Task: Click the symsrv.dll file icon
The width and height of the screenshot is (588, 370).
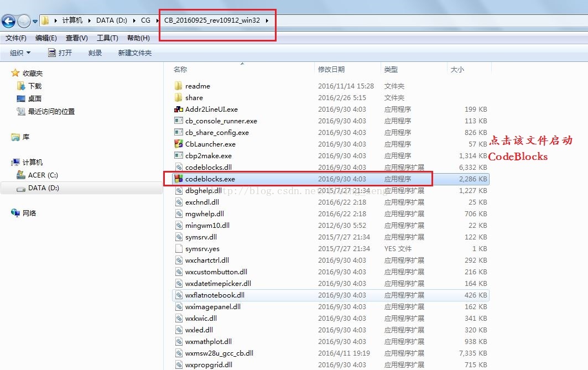Action: 179,237
